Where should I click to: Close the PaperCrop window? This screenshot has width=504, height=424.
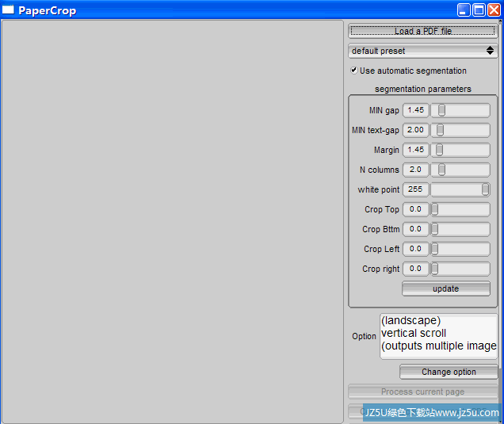(x=494, y=10)
